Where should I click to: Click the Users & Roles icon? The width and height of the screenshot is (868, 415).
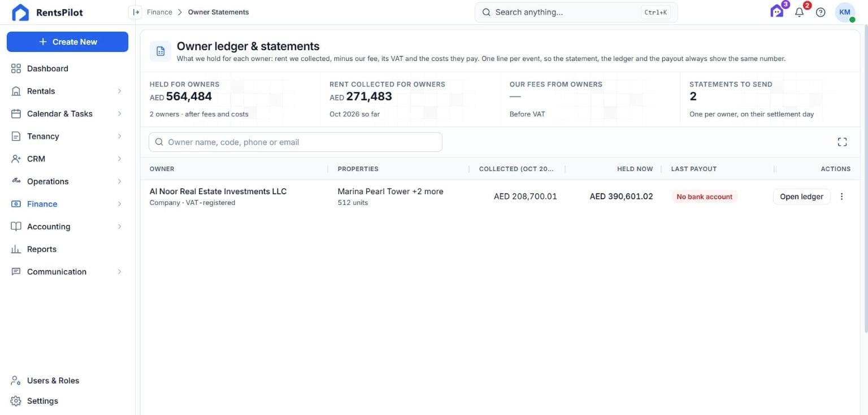click(16, 381)
